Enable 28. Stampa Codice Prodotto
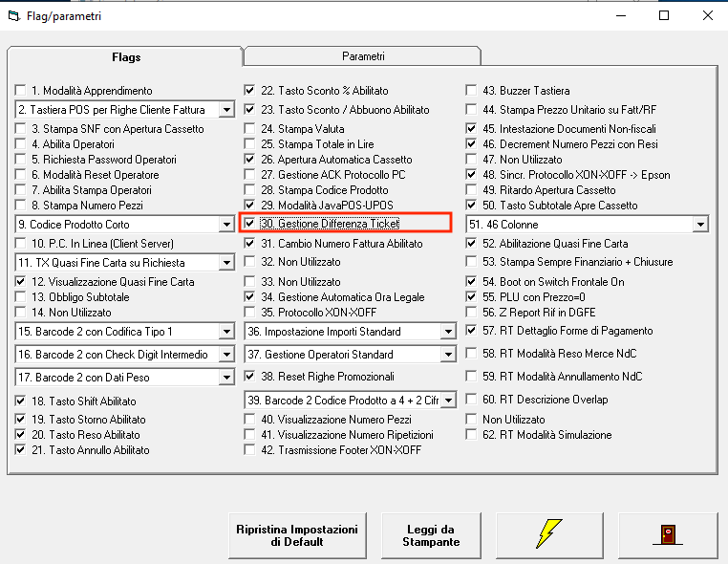This screenshot has height=564, width=728. 249,189
